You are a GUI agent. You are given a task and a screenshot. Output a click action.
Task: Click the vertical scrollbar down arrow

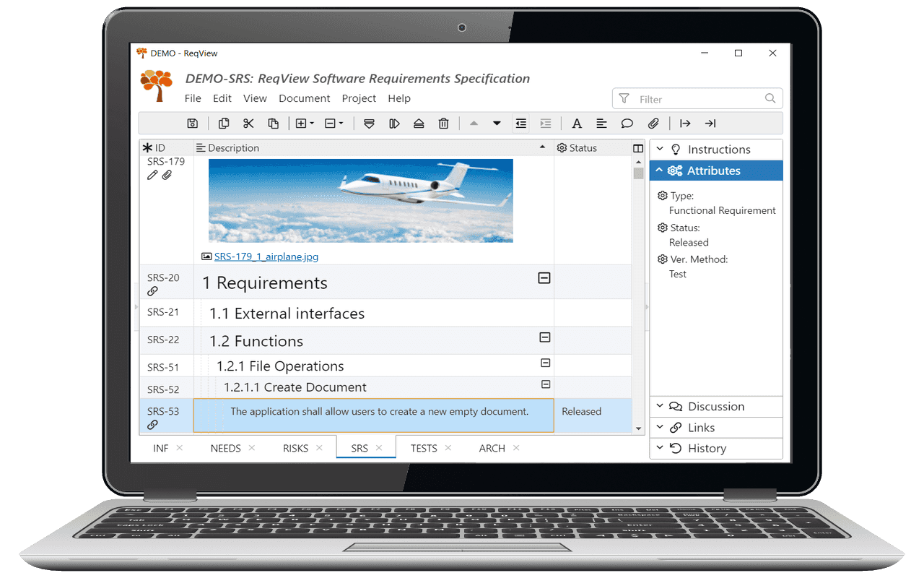coord(638,428)
